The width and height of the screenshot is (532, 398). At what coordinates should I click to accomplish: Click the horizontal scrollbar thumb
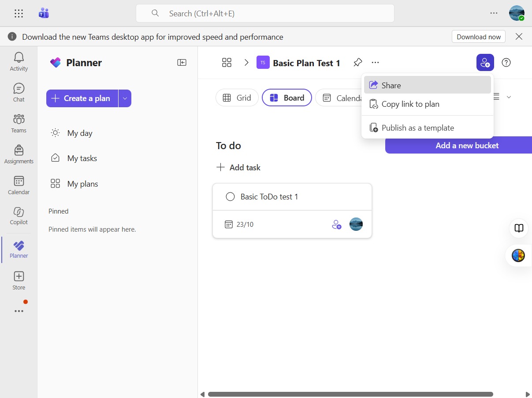[x=350, y=394]
